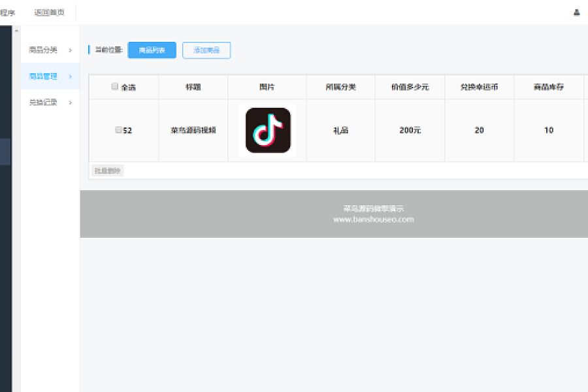This screenshot has width=588, height=392.
Task: Click the sidebar scrollbar up arrow
Action: pyautogui.click(x=16, y=31)
